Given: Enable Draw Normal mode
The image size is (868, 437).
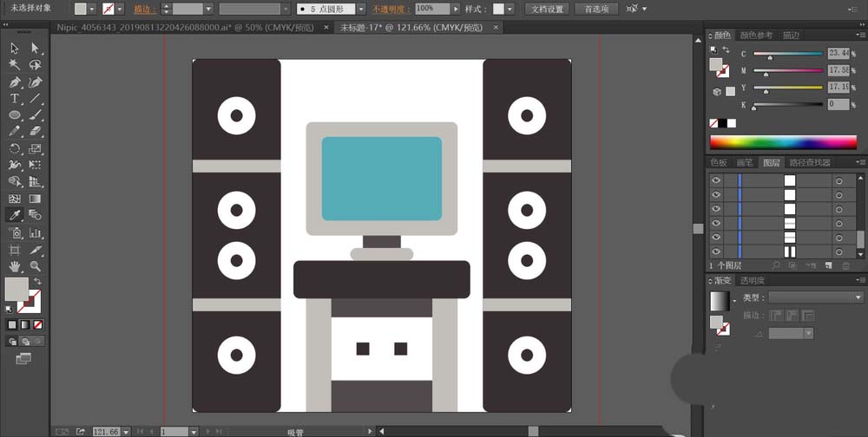Looking at the screenshot, I should tap(12, 342).
